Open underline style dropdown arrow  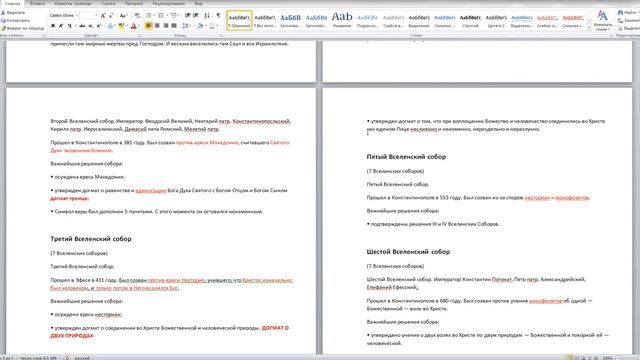76,26
